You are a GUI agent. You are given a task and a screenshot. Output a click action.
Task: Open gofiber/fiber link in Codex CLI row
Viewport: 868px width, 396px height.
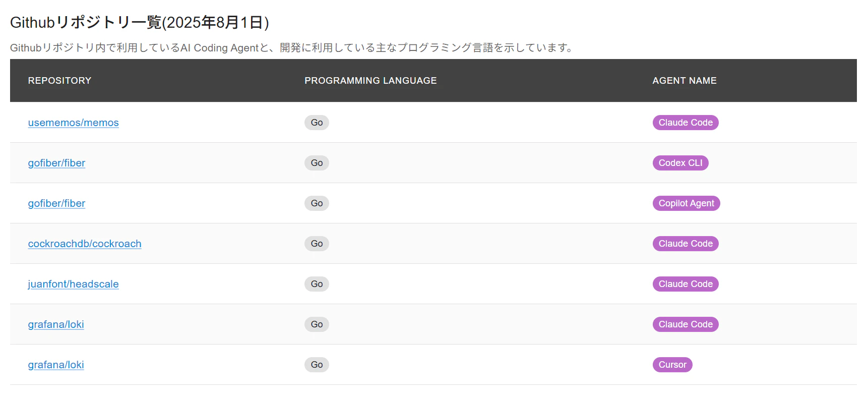[56, 163]
